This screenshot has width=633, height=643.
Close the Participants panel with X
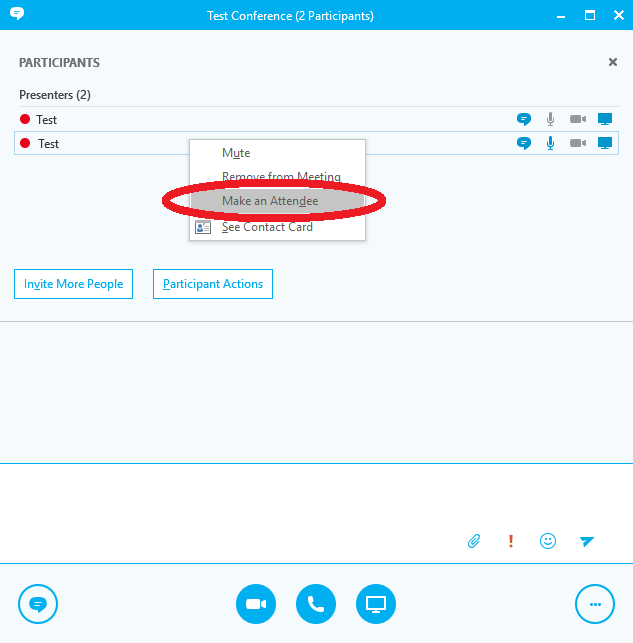613,62
